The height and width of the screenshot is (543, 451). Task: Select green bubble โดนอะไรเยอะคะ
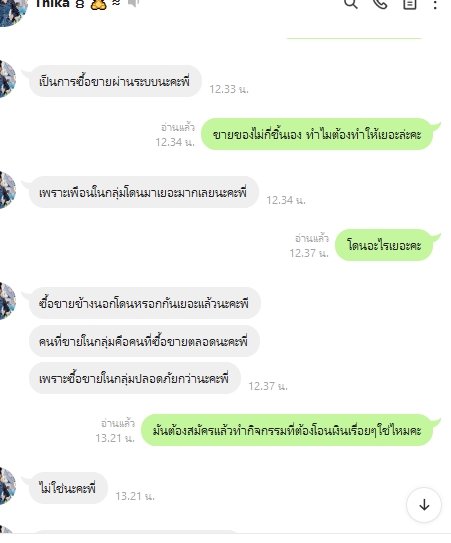click(x=384, y=245)
